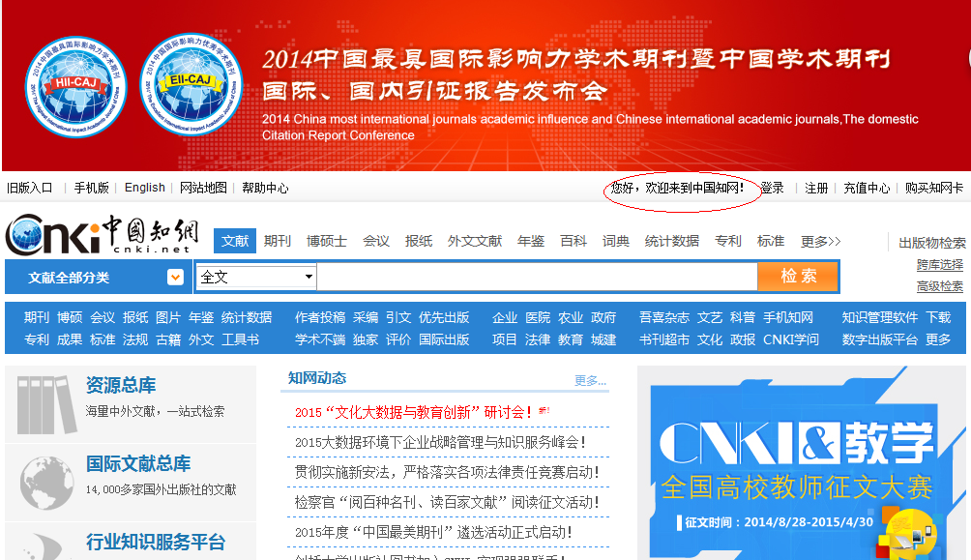This screenshot has height=560, width=971.
Task: Select the 标准 tab
Action: click(771, 241)
